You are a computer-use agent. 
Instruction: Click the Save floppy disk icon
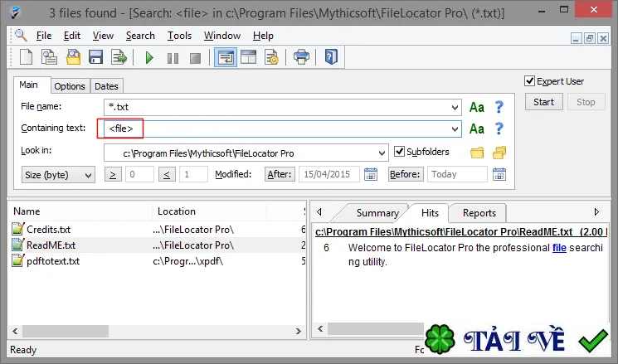[x=95, y=57]
